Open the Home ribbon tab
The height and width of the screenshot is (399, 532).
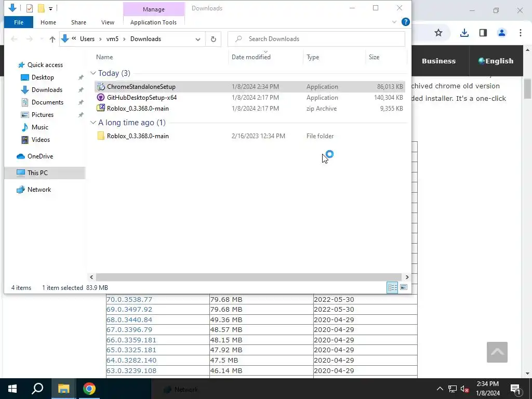pyautogui.click(x=48, y=22)
